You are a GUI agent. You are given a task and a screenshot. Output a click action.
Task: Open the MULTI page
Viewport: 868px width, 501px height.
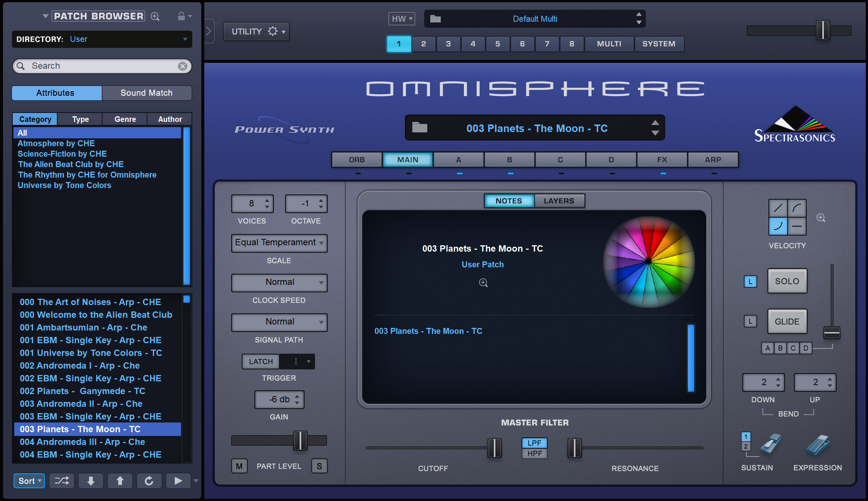(609, 44)
